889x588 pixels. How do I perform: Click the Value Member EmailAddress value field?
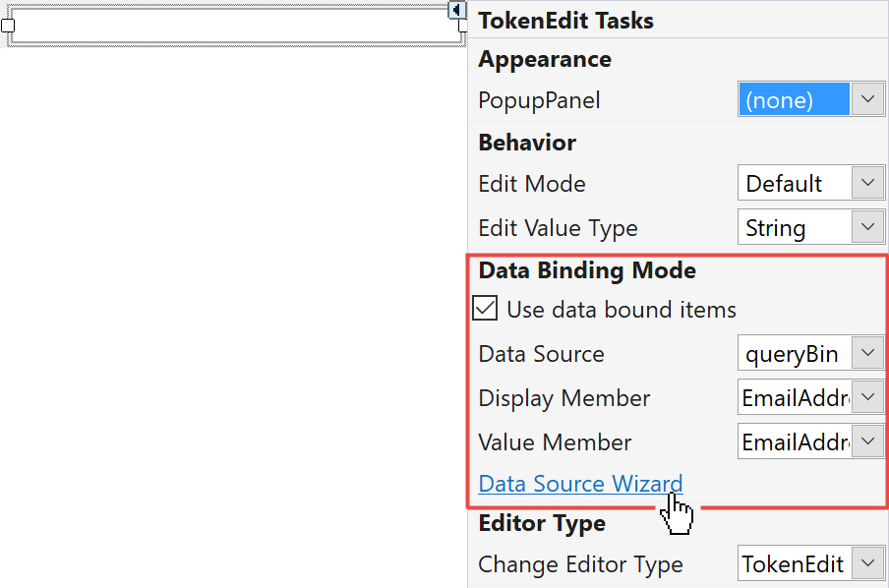793,441
